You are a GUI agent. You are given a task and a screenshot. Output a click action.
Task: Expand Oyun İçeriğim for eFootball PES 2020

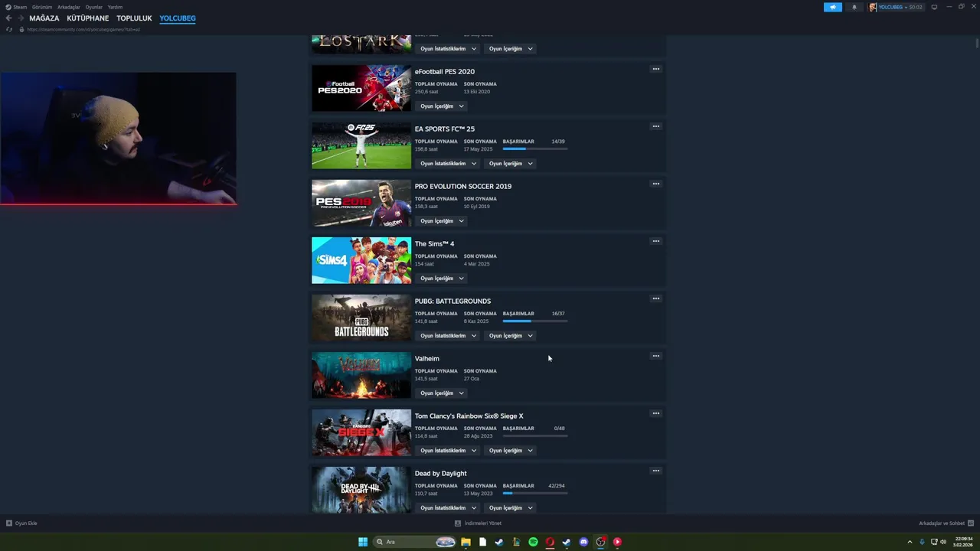click(442, 106)
